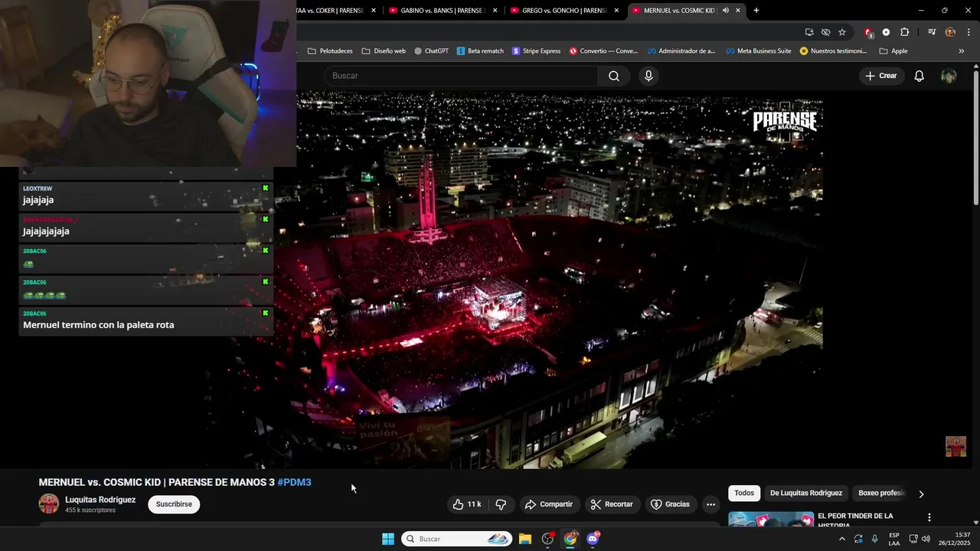Click the install app icon in address bar

[x=809, y=32]
